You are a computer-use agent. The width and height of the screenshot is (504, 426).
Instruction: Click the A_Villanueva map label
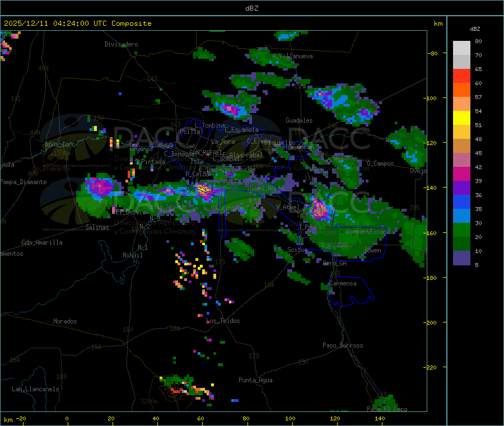pyautogui.click(x=292, y=56)
